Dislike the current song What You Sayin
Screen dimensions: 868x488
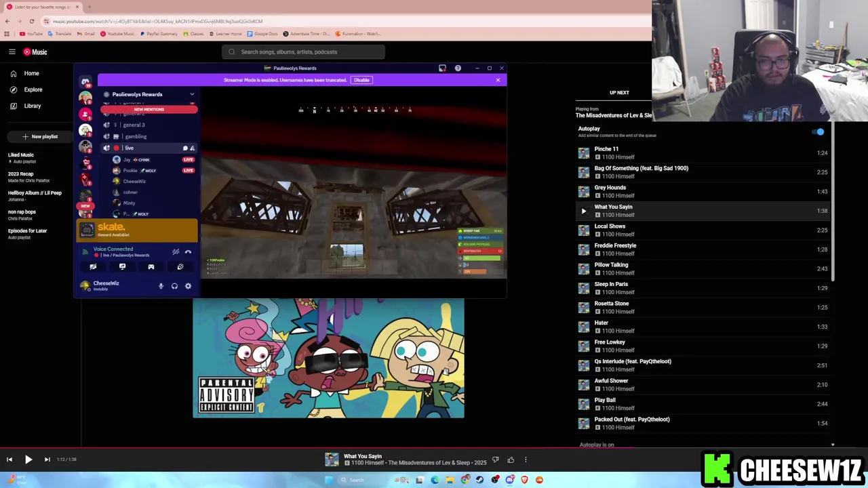tap(496, 460)
